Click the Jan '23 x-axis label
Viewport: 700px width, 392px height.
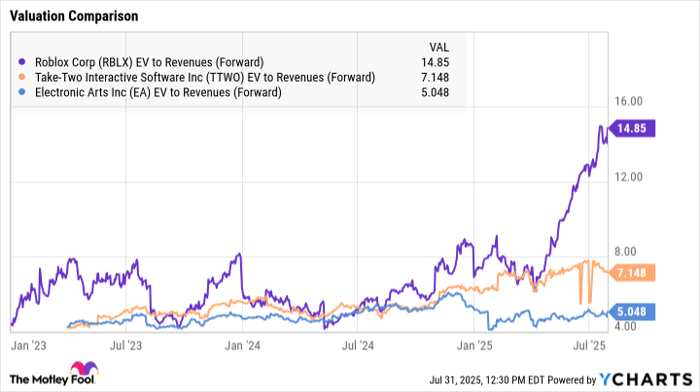click(x=29, y=346)
